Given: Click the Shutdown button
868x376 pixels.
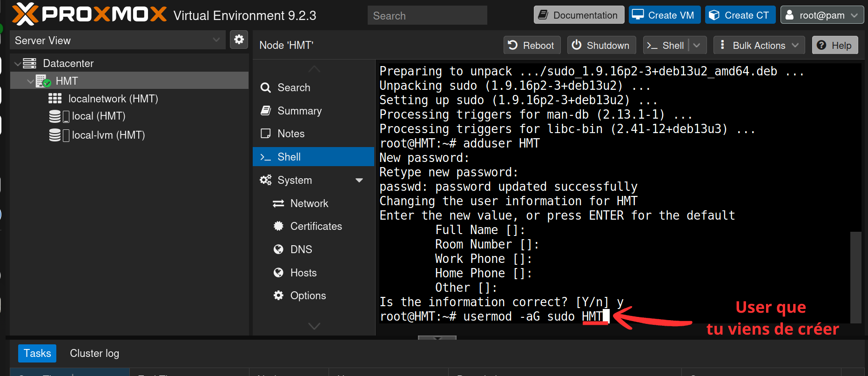Looking at the screenshot, I should pos(601,45).
